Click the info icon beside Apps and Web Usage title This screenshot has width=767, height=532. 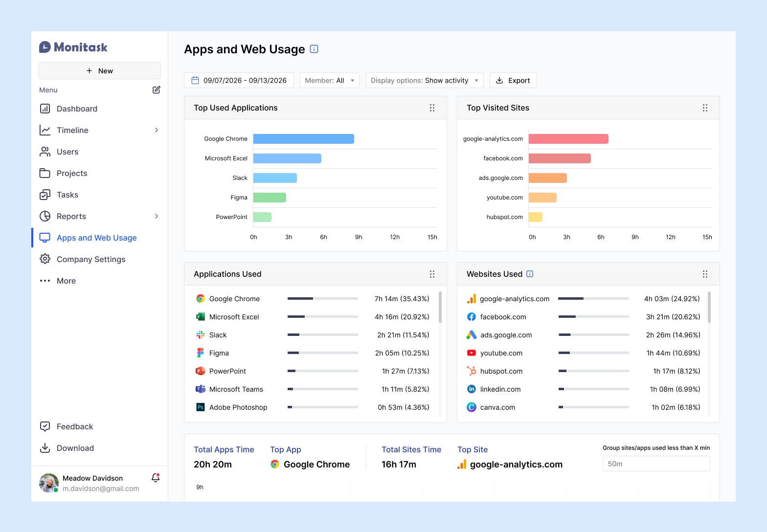click(315, 49)
